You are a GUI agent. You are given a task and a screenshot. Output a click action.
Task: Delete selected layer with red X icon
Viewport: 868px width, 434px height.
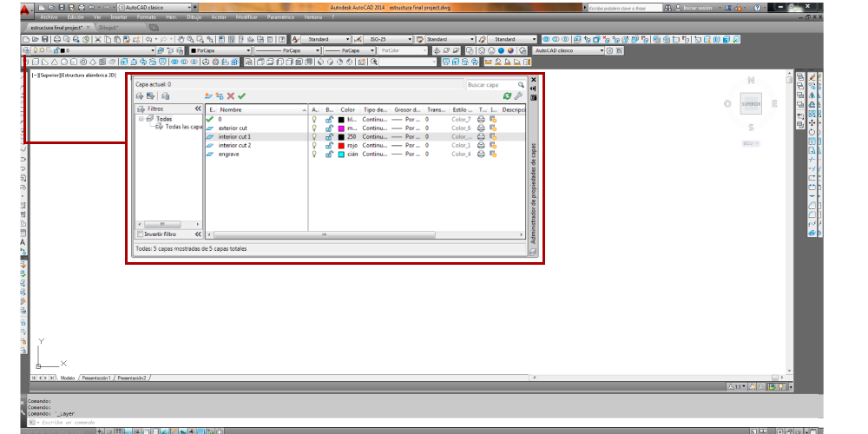[231, 96]
